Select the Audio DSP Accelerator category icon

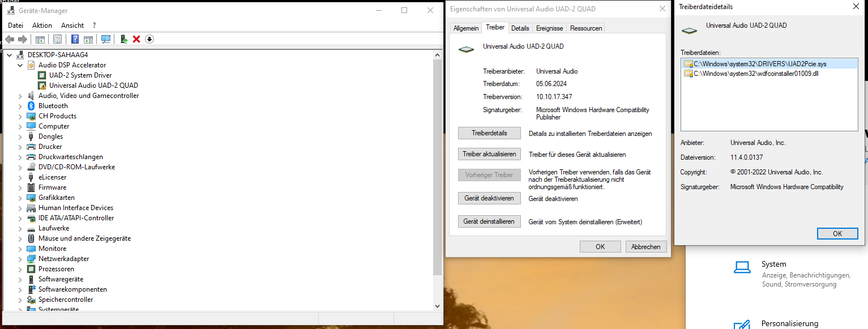[32, 65]
